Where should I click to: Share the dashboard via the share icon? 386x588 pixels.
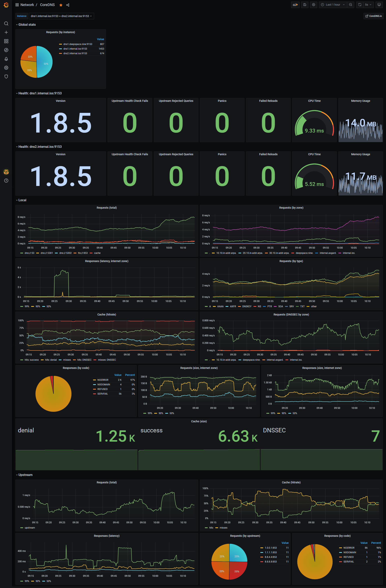click(x=68, y=5)
